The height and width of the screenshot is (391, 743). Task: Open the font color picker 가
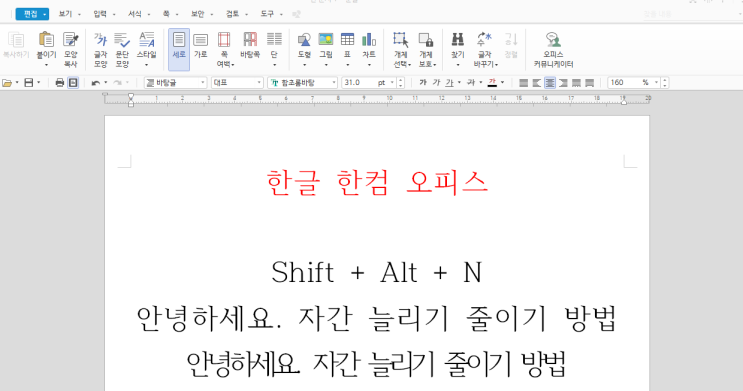pyautogui.click(x=492, y=82)
